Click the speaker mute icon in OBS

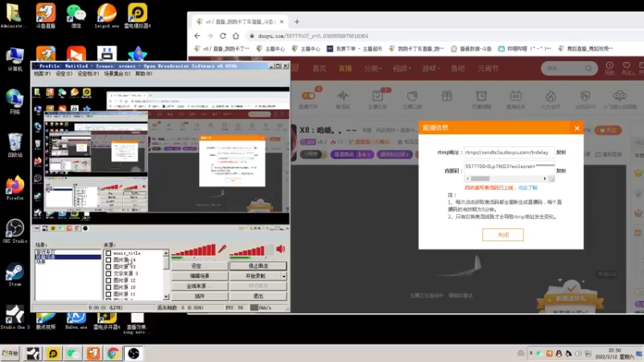pyautogui.click(x=281, y=249)
